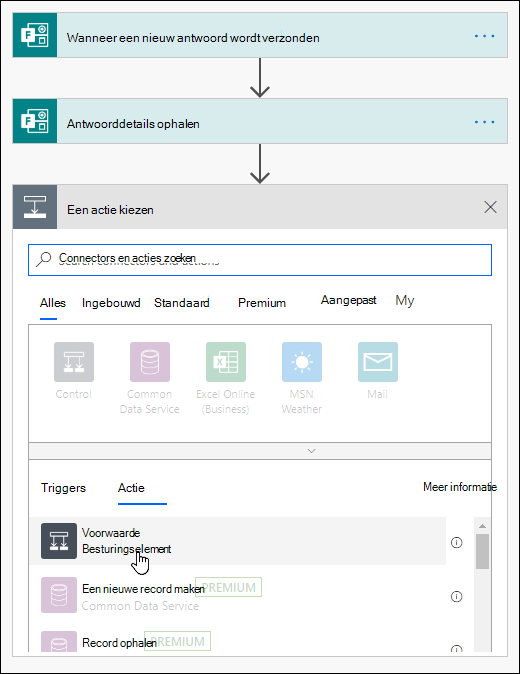Click the Forms icon on Antwoorddetails ophalen step
This screenshot has height=674, width=520.
[35, 121]
